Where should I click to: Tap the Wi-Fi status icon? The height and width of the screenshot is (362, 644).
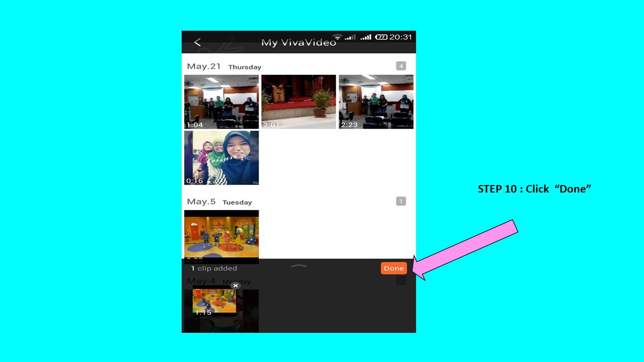337,37
